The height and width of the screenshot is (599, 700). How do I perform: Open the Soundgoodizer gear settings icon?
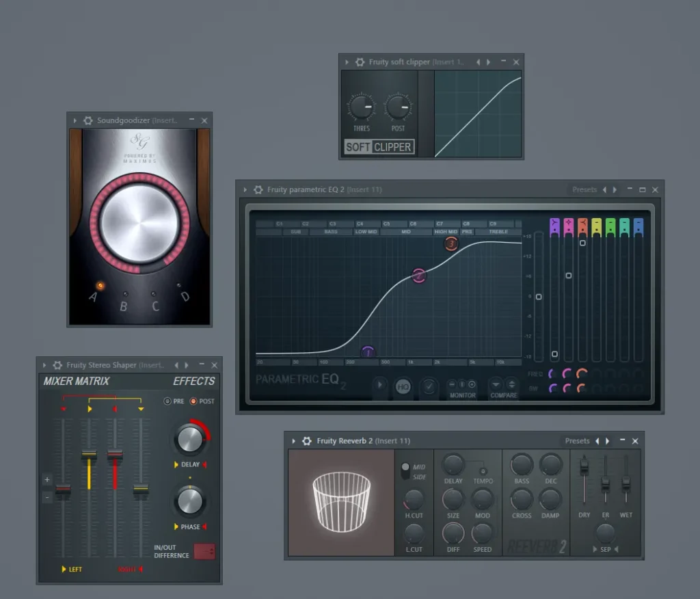pos(88,120)
